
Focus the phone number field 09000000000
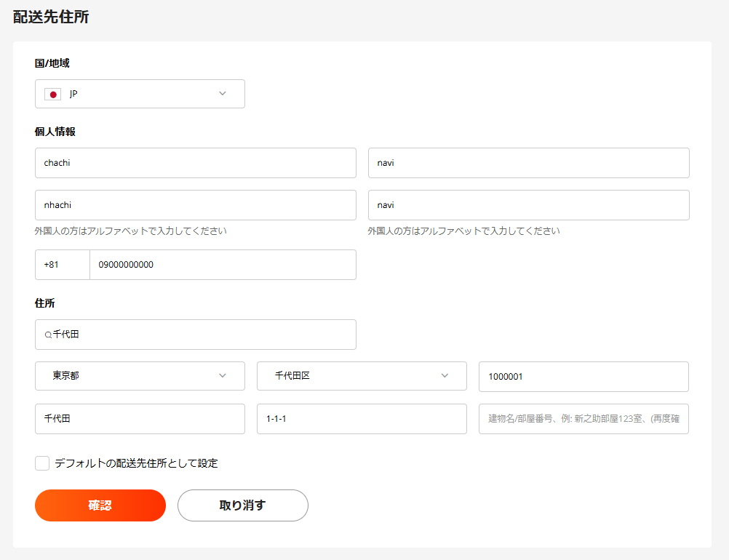pos(223,265)
